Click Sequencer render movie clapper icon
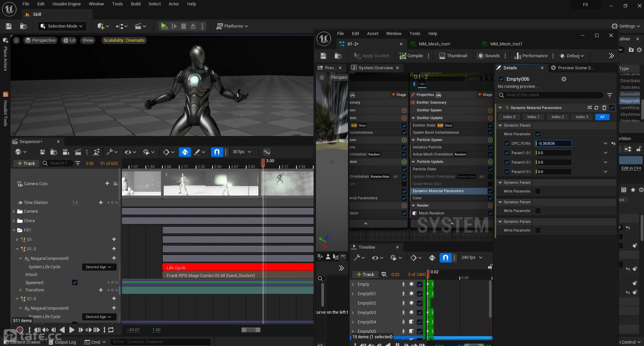This screenshot has height=346, width=644. click(78, 152)
